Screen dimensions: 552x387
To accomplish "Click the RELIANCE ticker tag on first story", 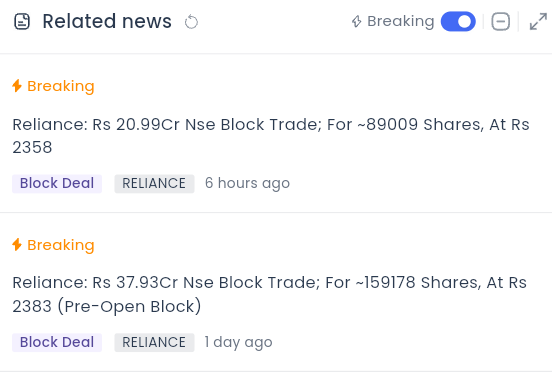I will coord(154,183).
